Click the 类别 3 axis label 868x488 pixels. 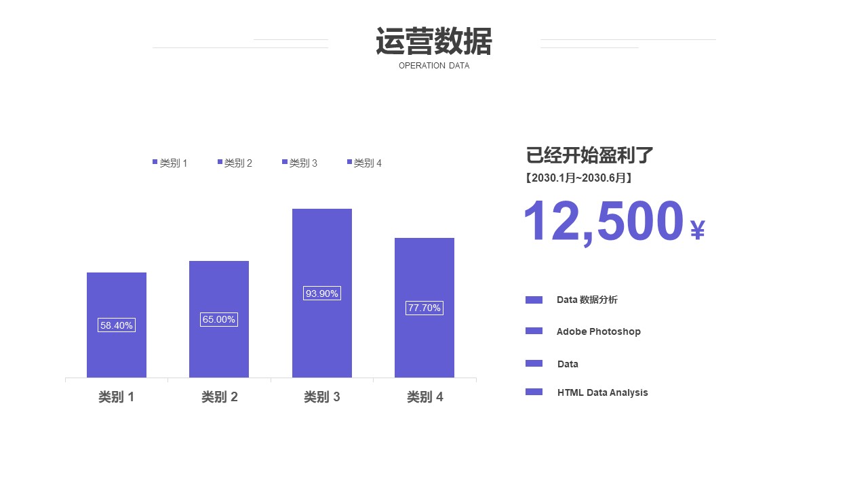322,397
